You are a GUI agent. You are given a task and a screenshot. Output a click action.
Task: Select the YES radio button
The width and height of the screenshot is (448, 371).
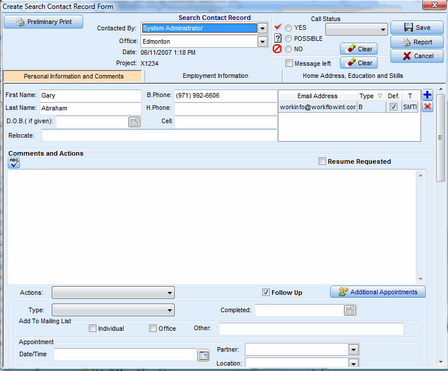coord(288,28)
